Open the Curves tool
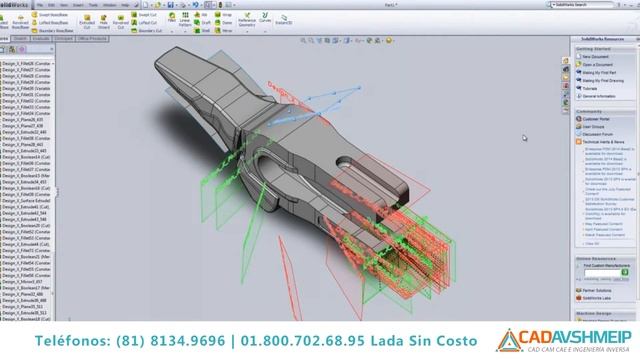The image size is (640, 360). click(x=265, y=17)
